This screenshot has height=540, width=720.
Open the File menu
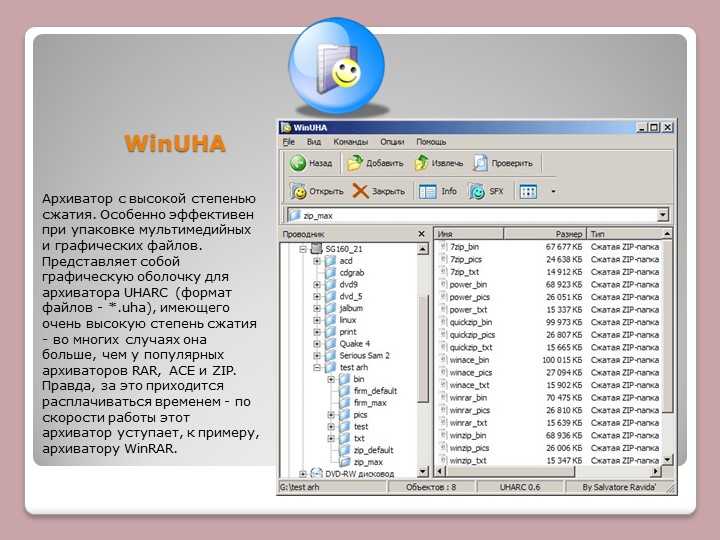[289, 142]
